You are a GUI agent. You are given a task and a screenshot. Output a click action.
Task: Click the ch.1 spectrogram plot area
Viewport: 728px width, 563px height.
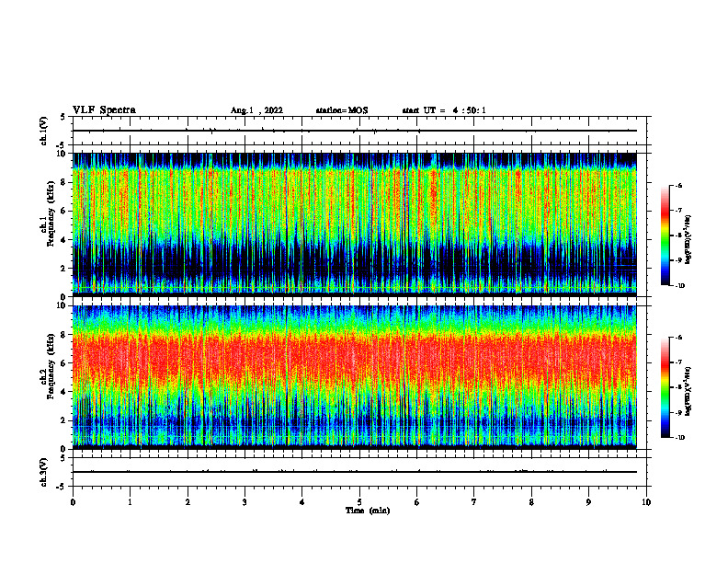coord(355,224)
